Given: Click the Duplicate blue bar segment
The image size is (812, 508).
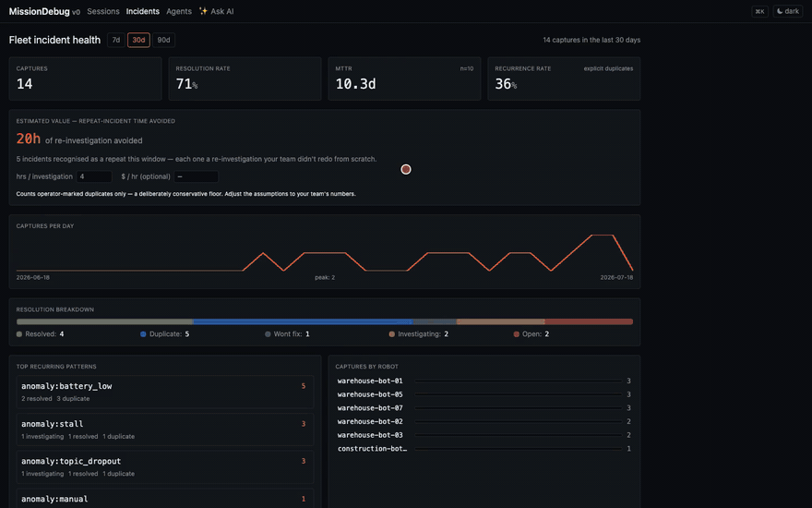Looking at the screenshot, I should (303, 322).
